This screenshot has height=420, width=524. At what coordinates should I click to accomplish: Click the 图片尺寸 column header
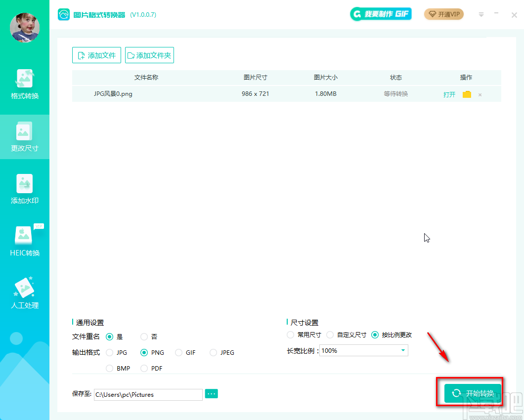255,78
